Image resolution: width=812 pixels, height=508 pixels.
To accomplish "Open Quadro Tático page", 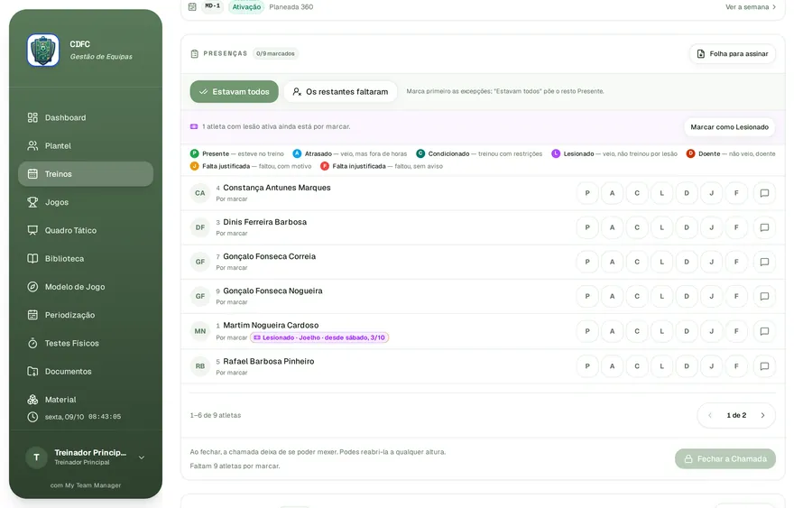I will (x=86, y=230).
